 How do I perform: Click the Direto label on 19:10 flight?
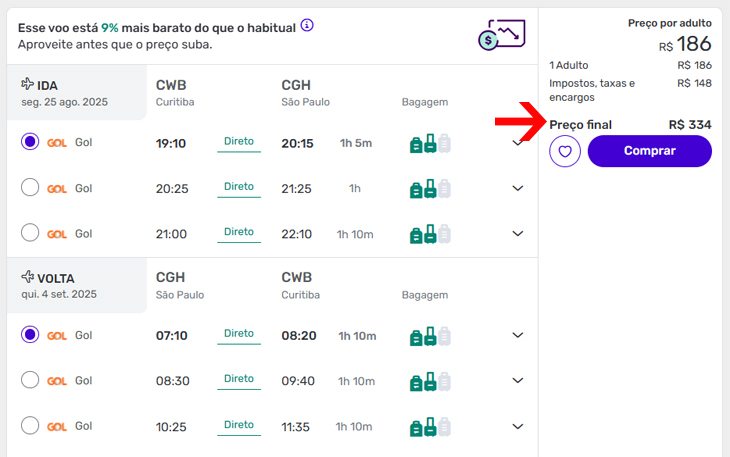point(239,141)
